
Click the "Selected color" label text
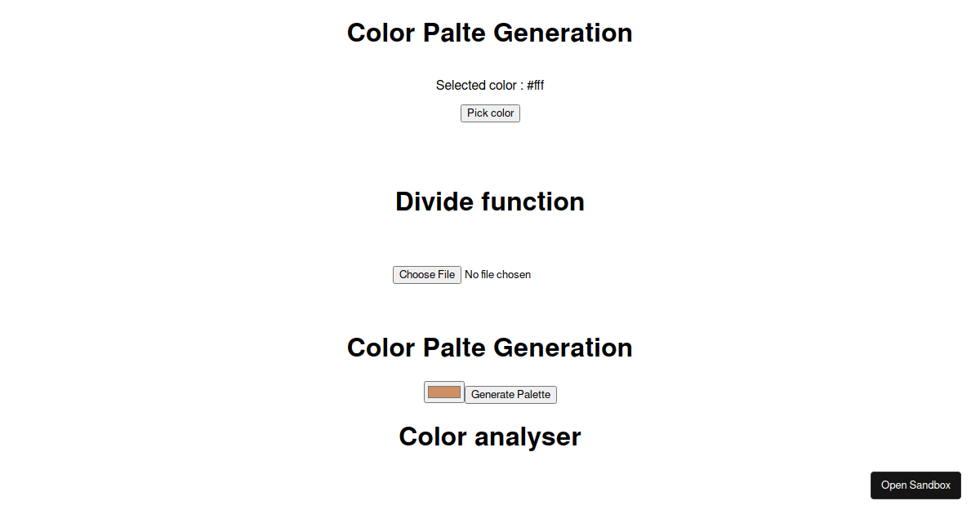point(476,85)
